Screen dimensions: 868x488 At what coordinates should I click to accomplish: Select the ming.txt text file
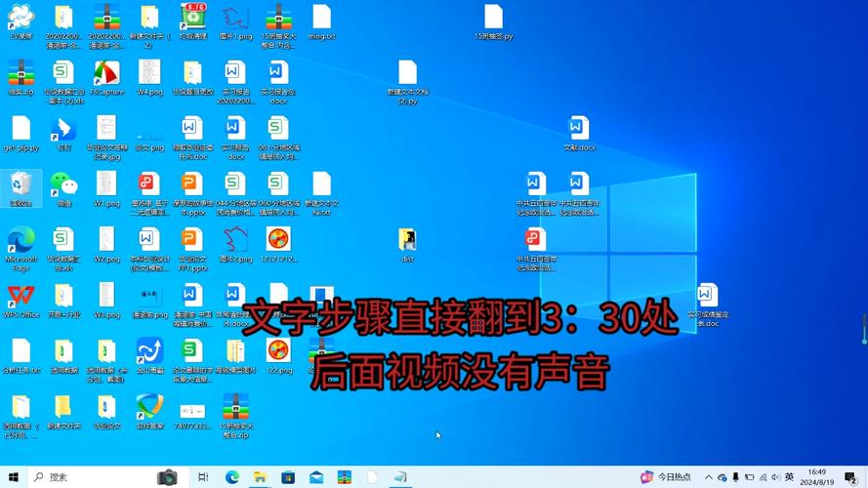321,22
